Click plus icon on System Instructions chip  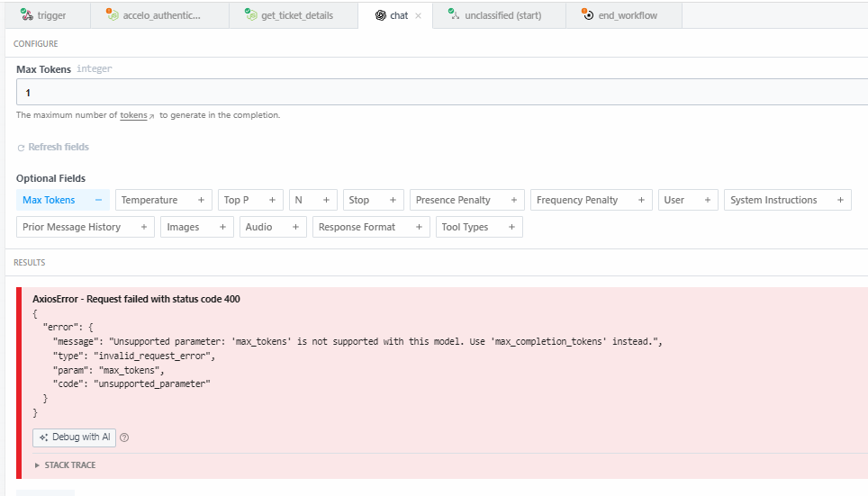click(x=840, y=200)
